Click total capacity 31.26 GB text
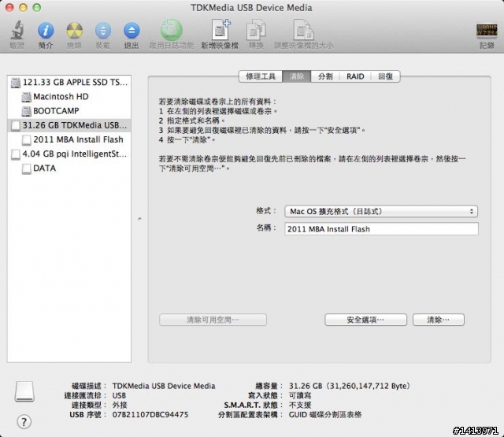Screen dimensions: 504x437 [350, 386]
